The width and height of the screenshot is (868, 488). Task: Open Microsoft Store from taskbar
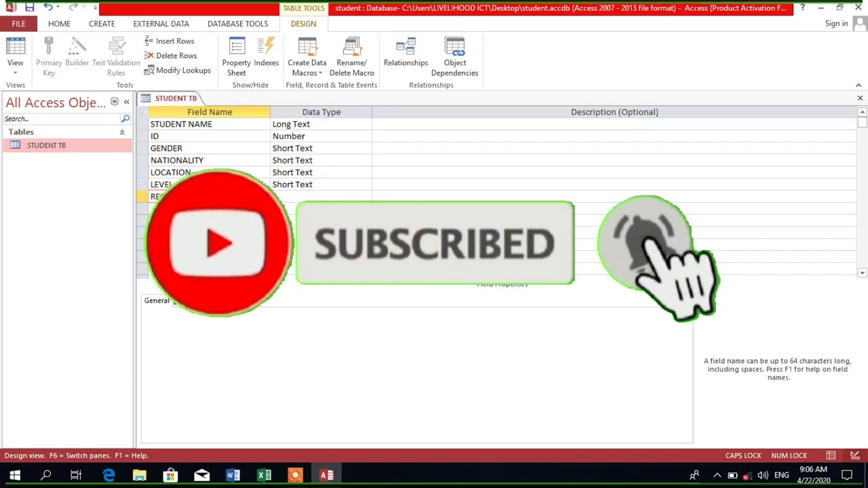pos(170,475)
